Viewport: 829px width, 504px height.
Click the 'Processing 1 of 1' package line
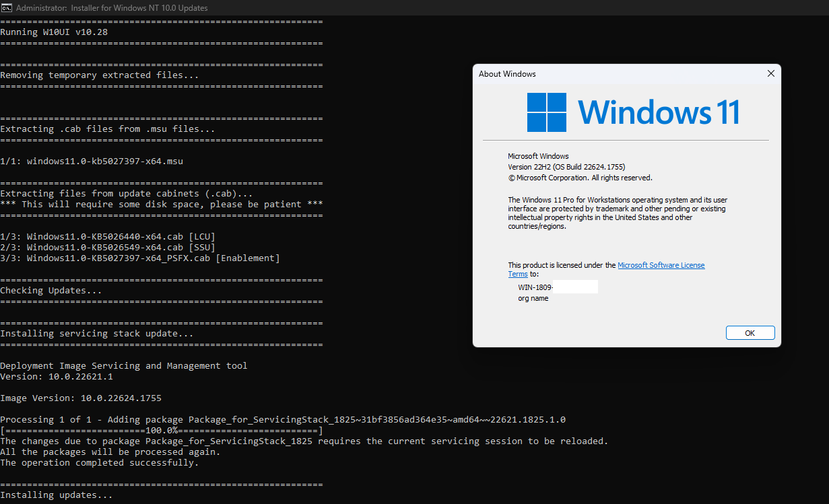pyautogui.click(x=283, y=420)
